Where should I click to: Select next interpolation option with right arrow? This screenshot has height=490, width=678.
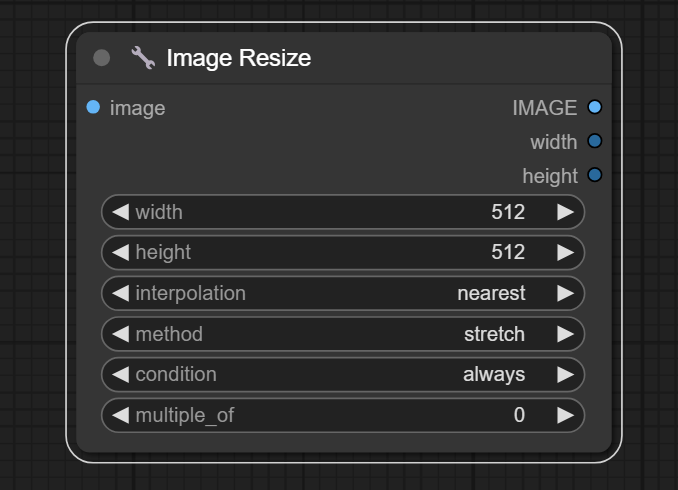pos(565,293)
